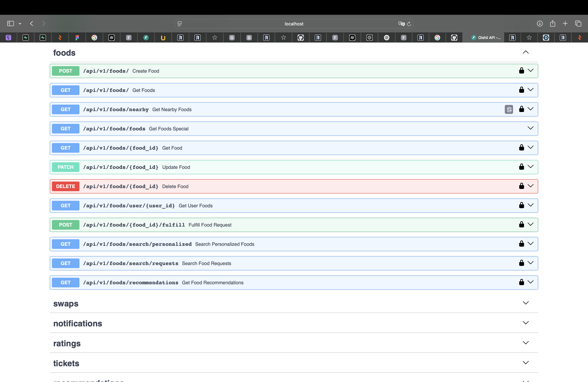This screenshot has height=382, width=588.
Task: Click the Share icon in browser toolbar
Action: (552, 24)
